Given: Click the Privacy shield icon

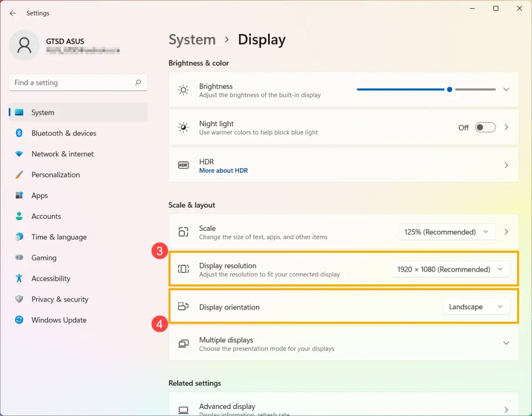Looking at the screenshot, I should (19, 299).
